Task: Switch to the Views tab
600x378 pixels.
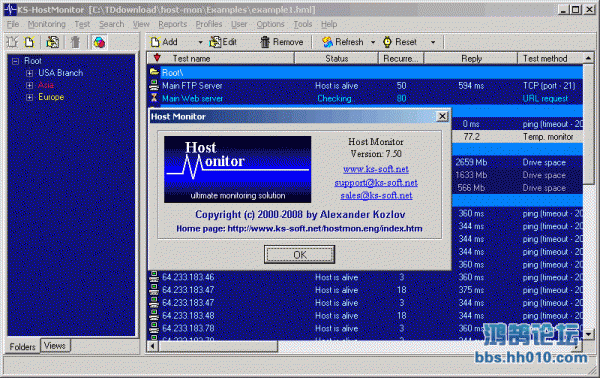Action: click(55, 345)
